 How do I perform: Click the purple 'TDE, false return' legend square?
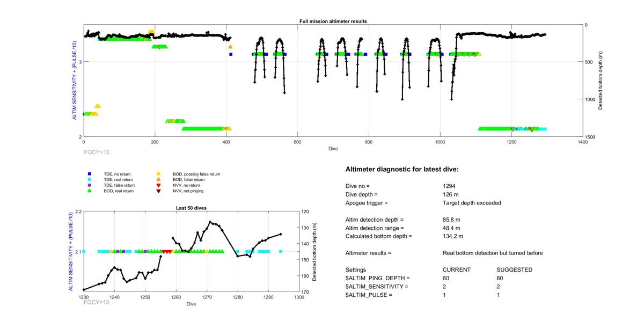[90, 185]
